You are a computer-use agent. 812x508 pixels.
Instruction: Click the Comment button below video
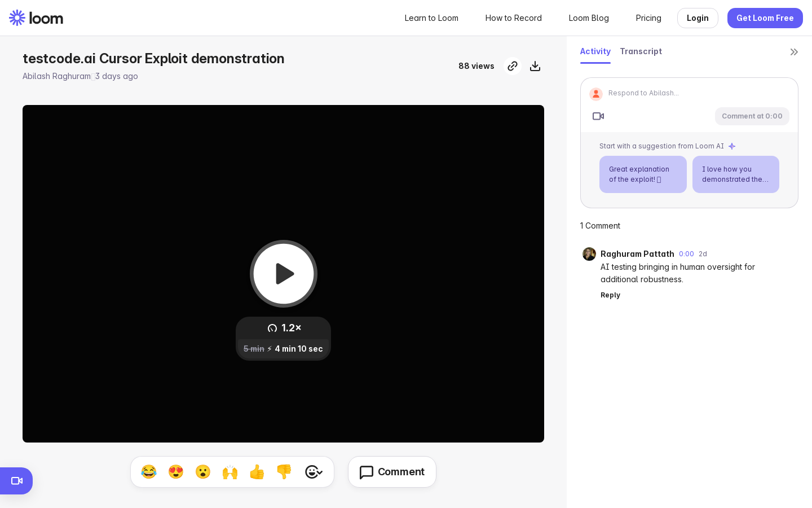[392, 472]
